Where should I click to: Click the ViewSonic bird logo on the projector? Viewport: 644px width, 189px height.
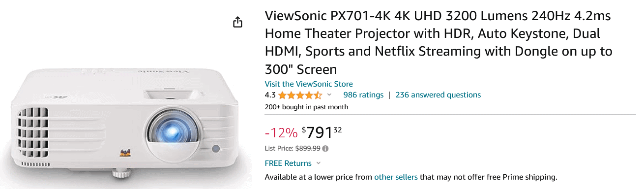(x=125, y=154)
